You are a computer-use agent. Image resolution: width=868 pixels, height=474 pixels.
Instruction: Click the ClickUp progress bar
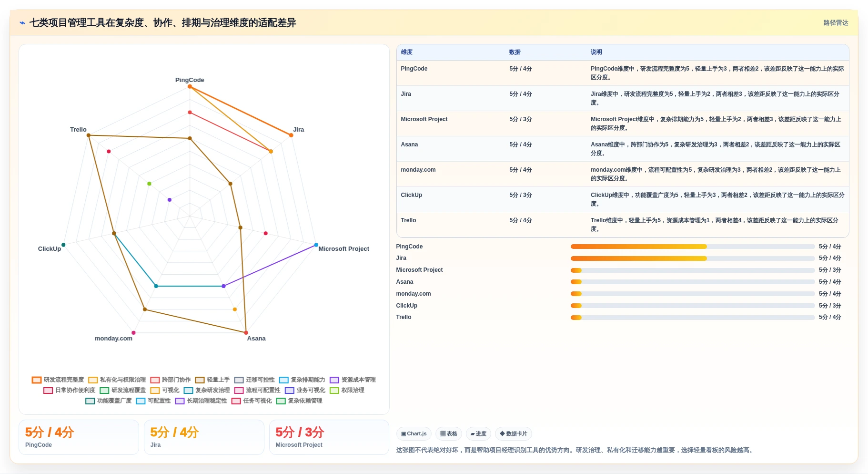click(693, 306)
